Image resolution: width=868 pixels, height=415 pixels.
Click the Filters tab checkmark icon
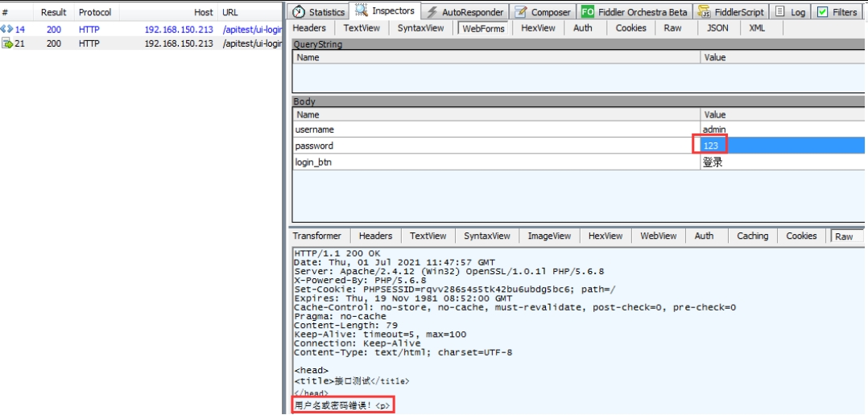click(x=823, y=12)
